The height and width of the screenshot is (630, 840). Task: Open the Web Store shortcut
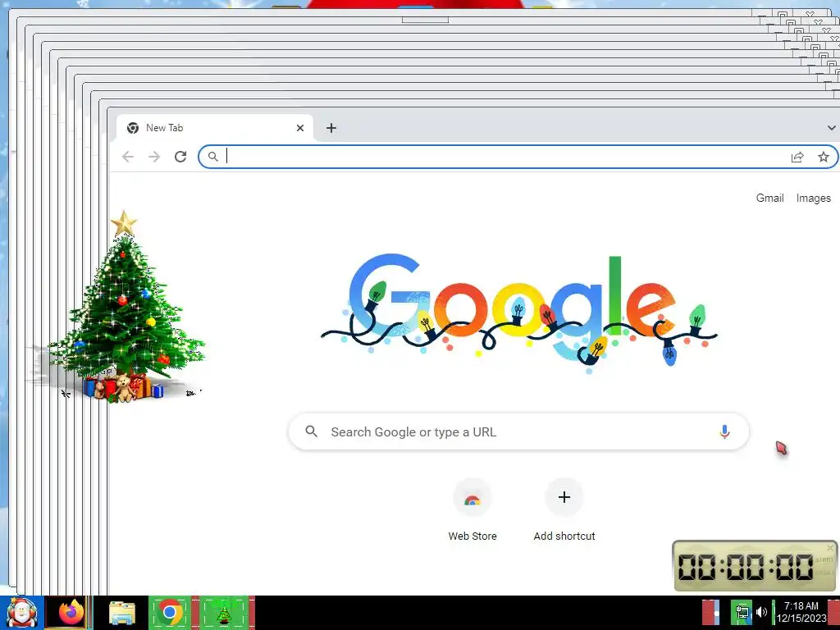pyautogui.click(x=472, y=498)
